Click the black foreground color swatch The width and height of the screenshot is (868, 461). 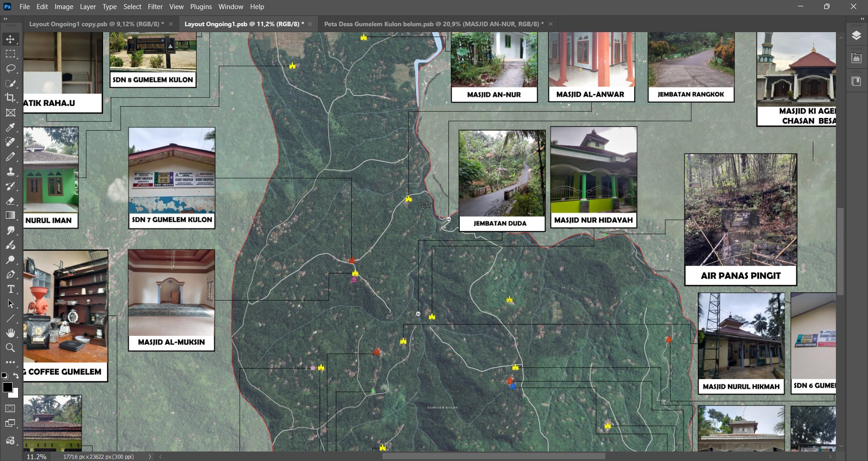[x=8, y=387]
